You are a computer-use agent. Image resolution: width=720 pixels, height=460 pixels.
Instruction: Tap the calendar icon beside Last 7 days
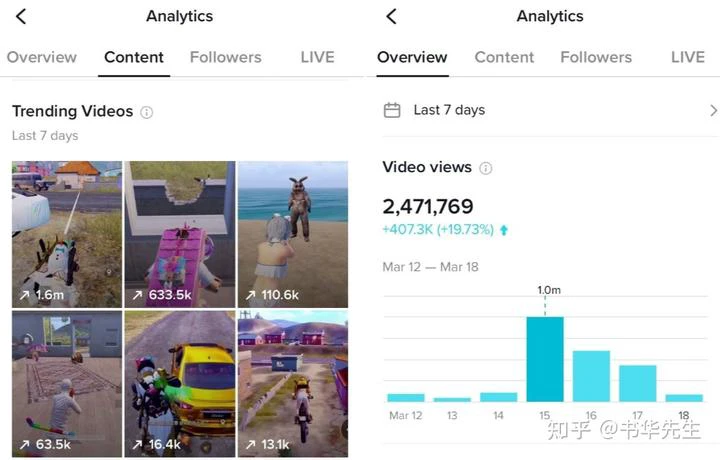coord(392,110)
